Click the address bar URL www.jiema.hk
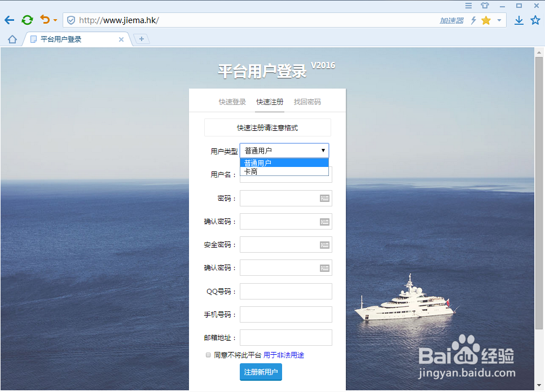 119,20
